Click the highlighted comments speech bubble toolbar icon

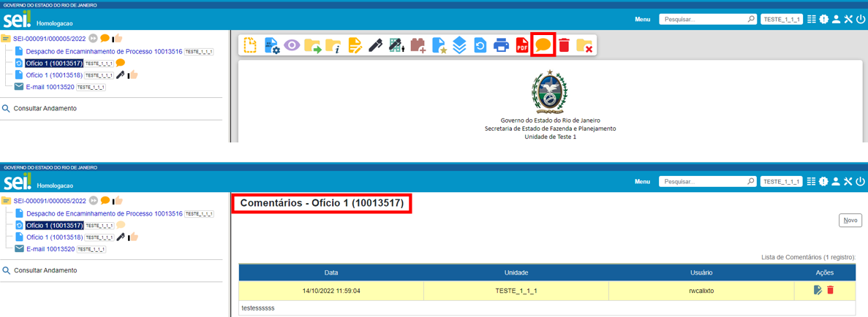tap(543, 45)
